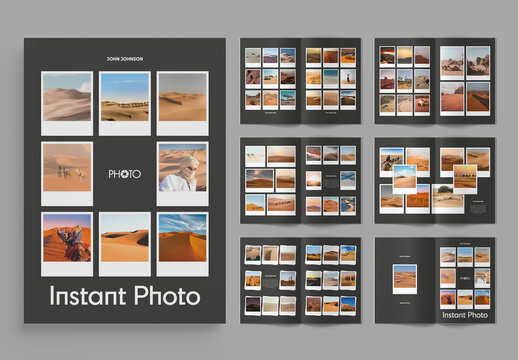Screen dimensions: 518x360
Task: Select cover photo of camels walking in sand
Action: pyautogui.click(x=67, y=174)
